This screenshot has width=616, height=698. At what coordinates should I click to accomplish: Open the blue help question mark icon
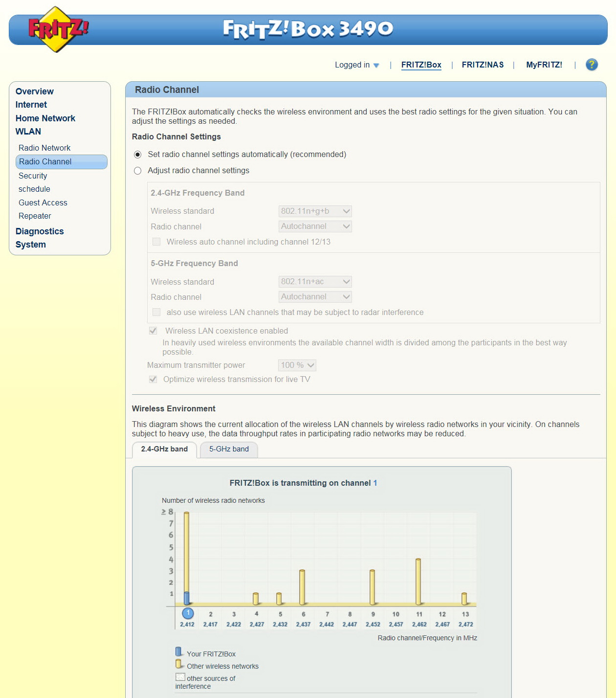592,65
